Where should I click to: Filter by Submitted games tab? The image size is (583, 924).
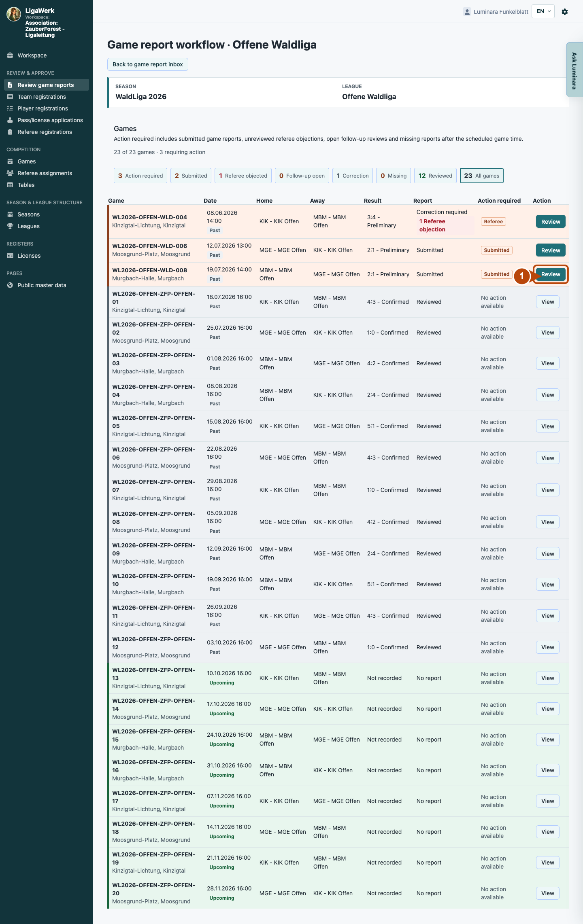(x=191, y=176)
